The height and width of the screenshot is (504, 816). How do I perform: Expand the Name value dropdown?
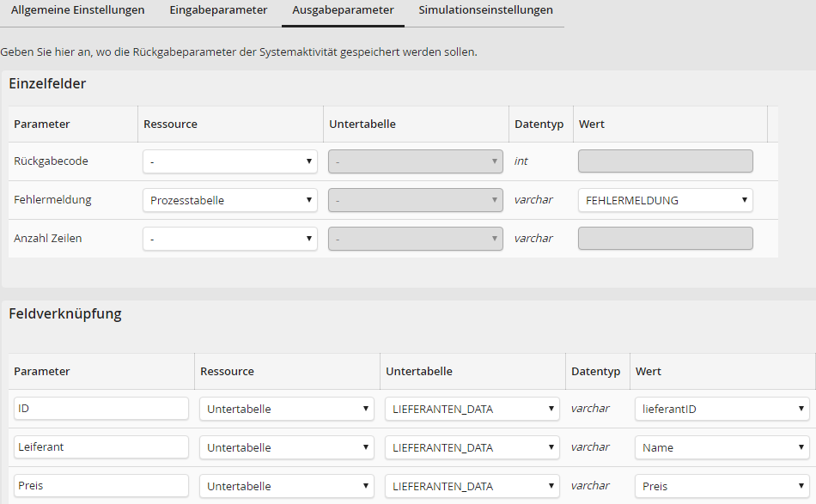click(x=722, y=447)
